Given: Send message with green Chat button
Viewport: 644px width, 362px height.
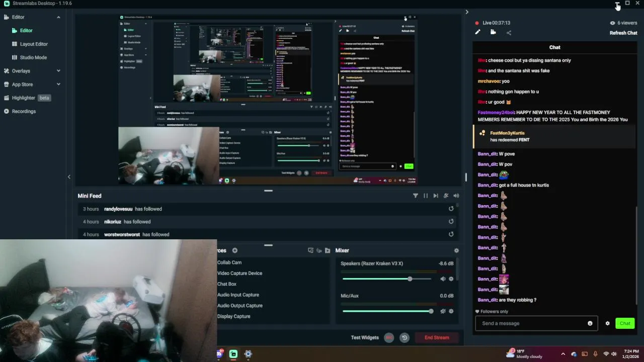Looking at the screenshot, I should coord(625,323).
